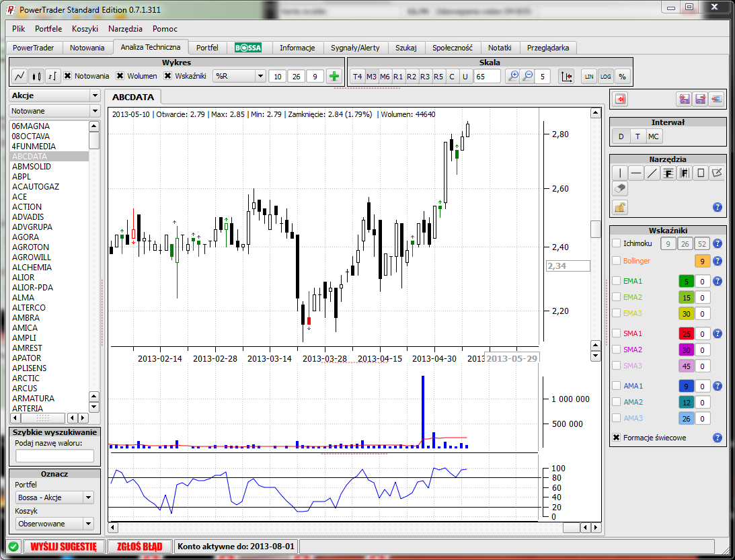Click the red SMA1 color swatch
735x560 pixels.
(x=687, y=334)
